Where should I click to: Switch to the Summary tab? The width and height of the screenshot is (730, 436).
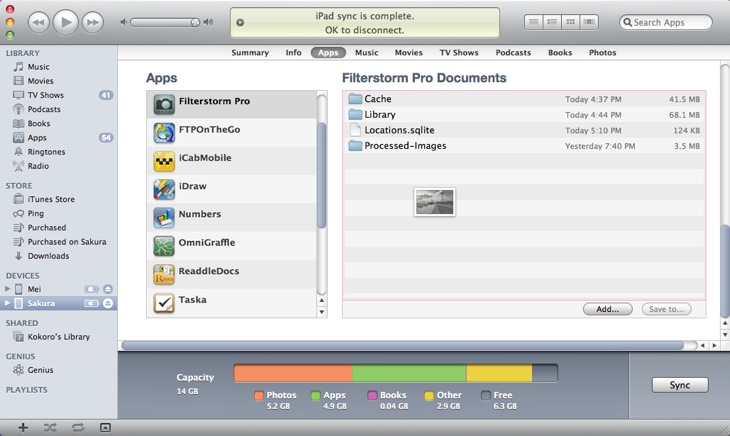pyautogui.click(x=250, y=53)
